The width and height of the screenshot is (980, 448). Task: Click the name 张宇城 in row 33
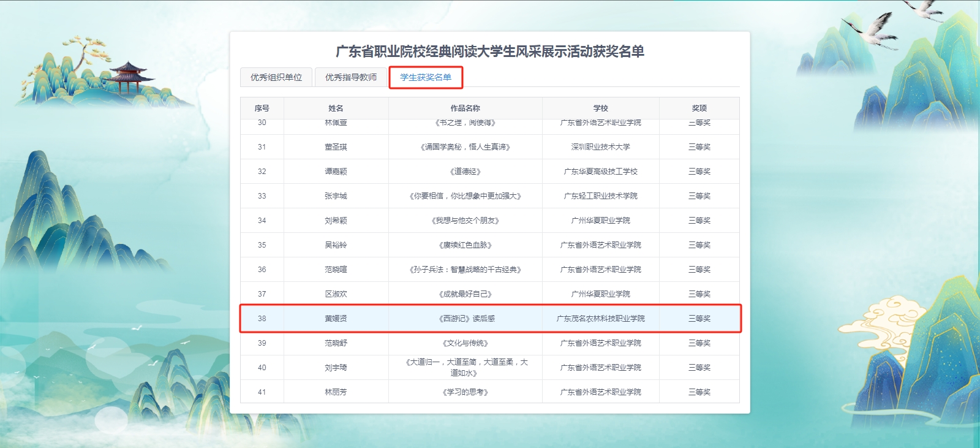[336, 196]
